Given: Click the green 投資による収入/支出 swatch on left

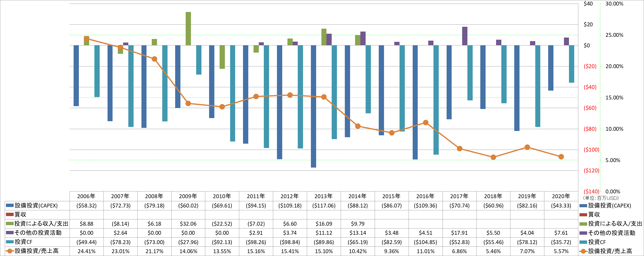Looking at the screenshot, I should (10, 223).
